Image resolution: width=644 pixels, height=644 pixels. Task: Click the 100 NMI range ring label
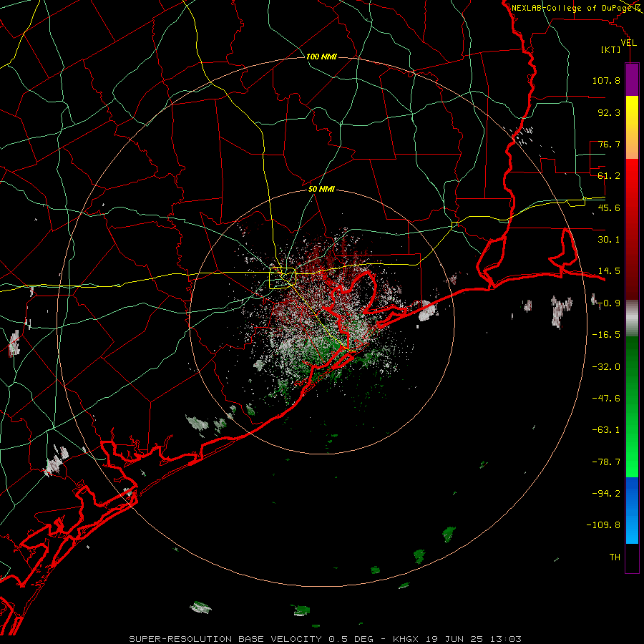click(x=321, y=57)
